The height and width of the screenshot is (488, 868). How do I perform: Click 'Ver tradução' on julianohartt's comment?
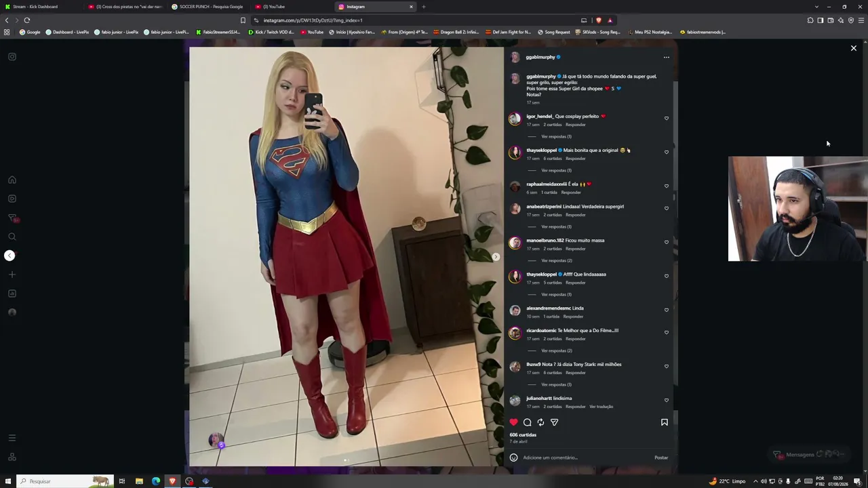pos(601,407)
